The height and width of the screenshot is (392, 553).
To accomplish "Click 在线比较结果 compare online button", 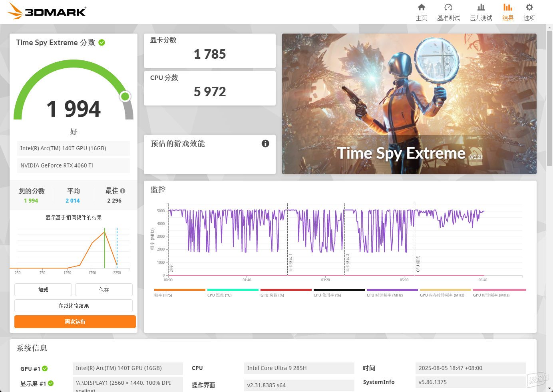I will coord(74,306).
